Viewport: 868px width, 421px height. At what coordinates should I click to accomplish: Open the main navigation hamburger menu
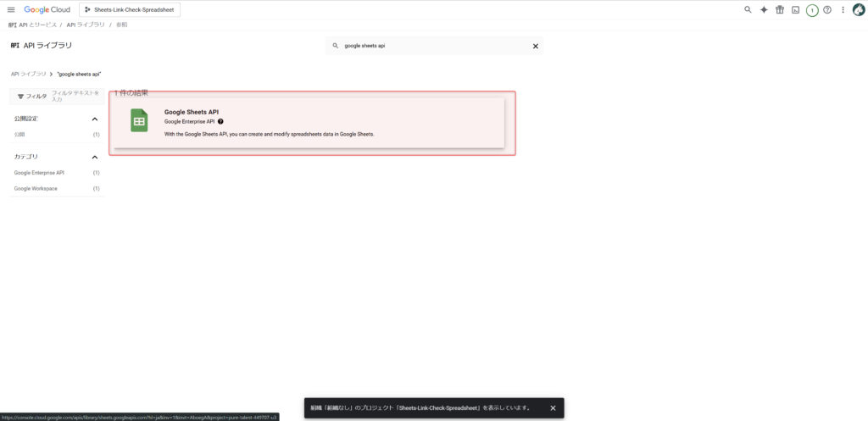pos(11,9)
